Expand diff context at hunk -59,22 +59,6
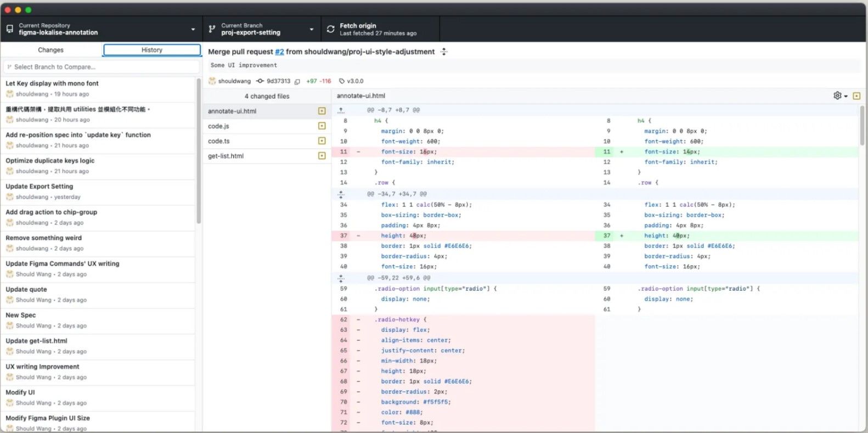 coord(341,278)
